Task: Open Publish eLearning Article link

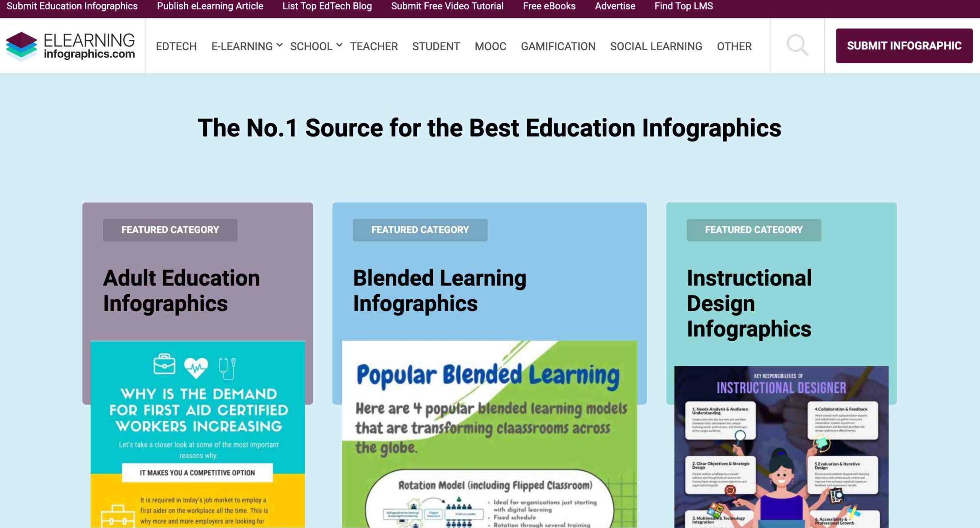Action: click(210, 6)
